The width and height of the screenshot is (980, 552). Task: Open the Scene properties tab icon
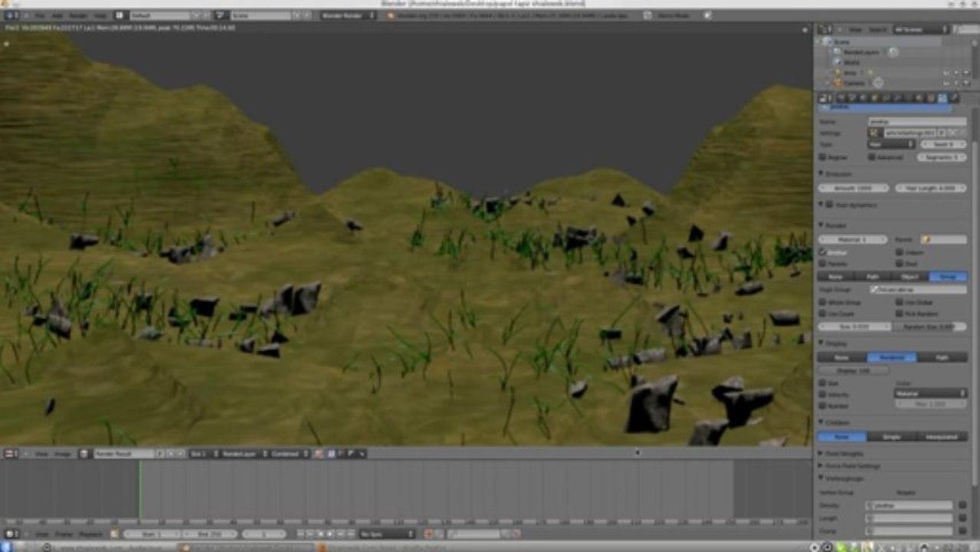click(x=852, y=98)
